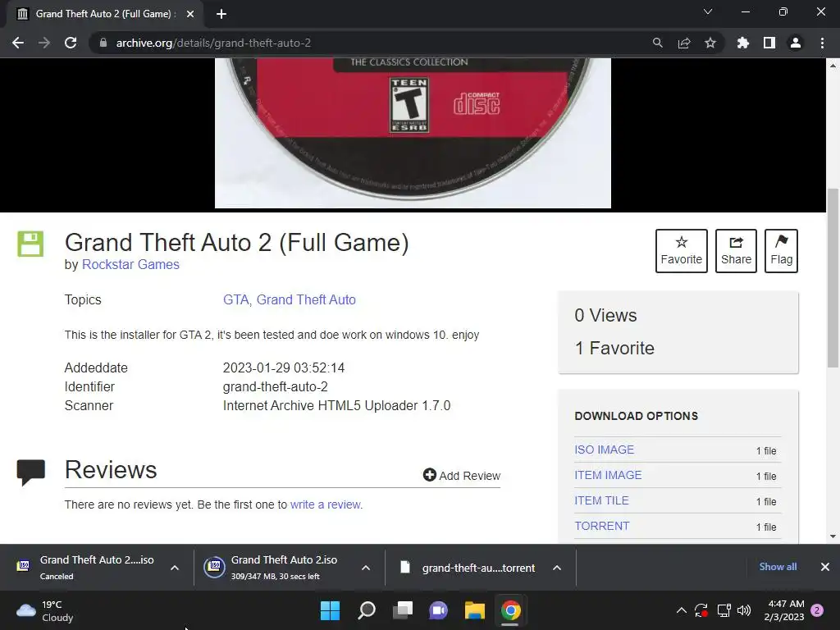
Task: Open the Chrome profile avatar
Action: pos(796,43)
